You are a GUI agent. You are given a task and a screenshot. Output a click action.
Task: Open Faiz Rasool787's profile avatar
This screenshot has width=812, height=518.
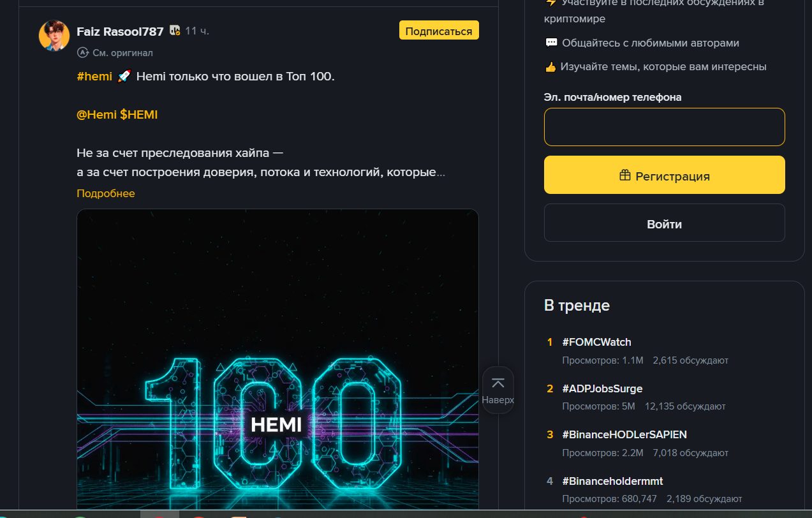(x=54, y=36)
